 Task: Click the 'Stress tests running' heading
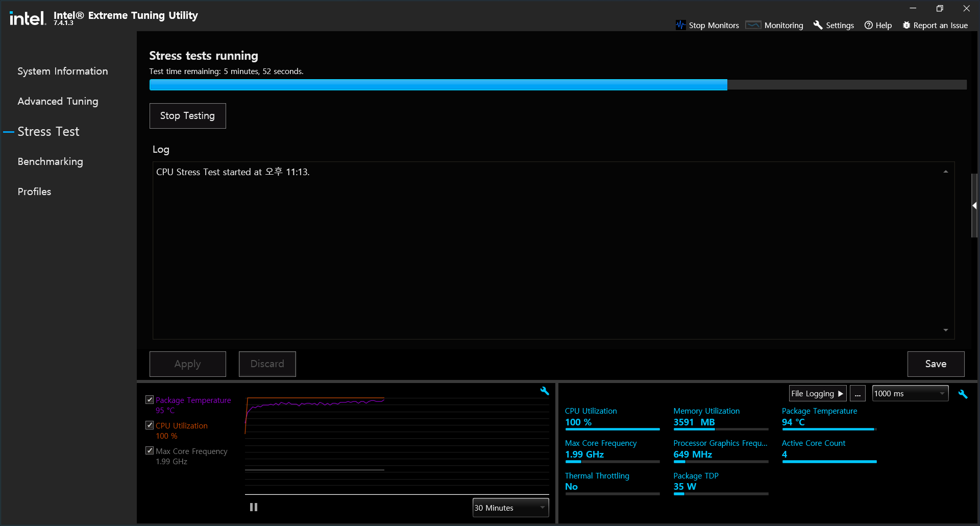tap(204, 56)
